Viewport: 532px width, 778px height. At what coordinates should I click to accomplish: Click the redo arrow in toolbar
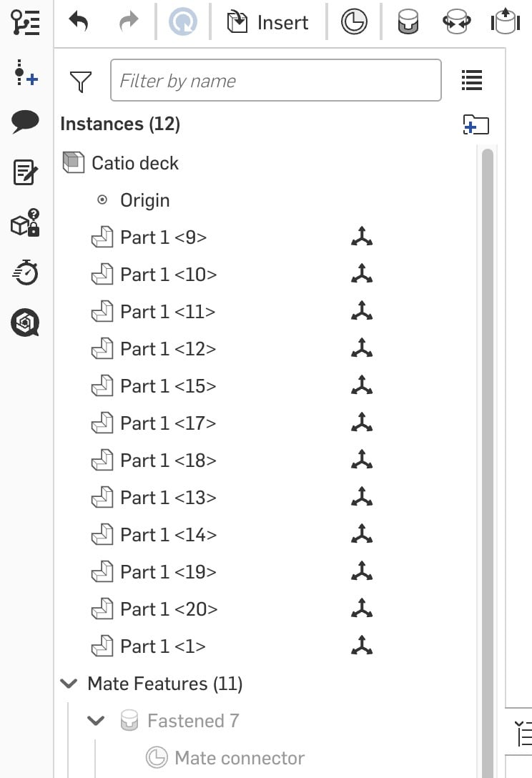click(129, 22)
